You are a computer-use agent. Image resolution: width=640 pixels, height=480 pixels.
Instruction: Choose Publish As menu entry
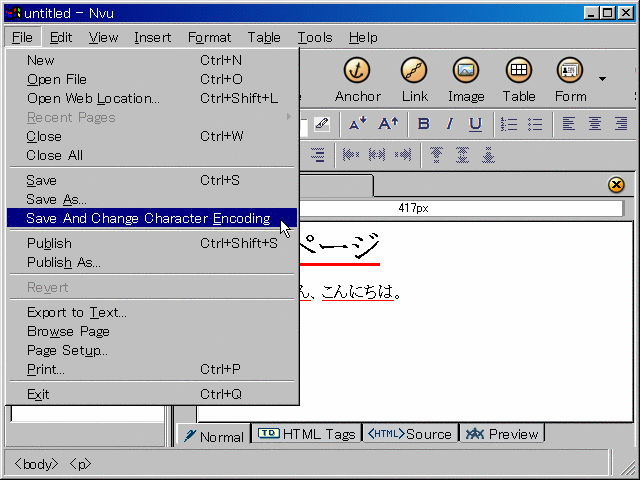(152, 262)
